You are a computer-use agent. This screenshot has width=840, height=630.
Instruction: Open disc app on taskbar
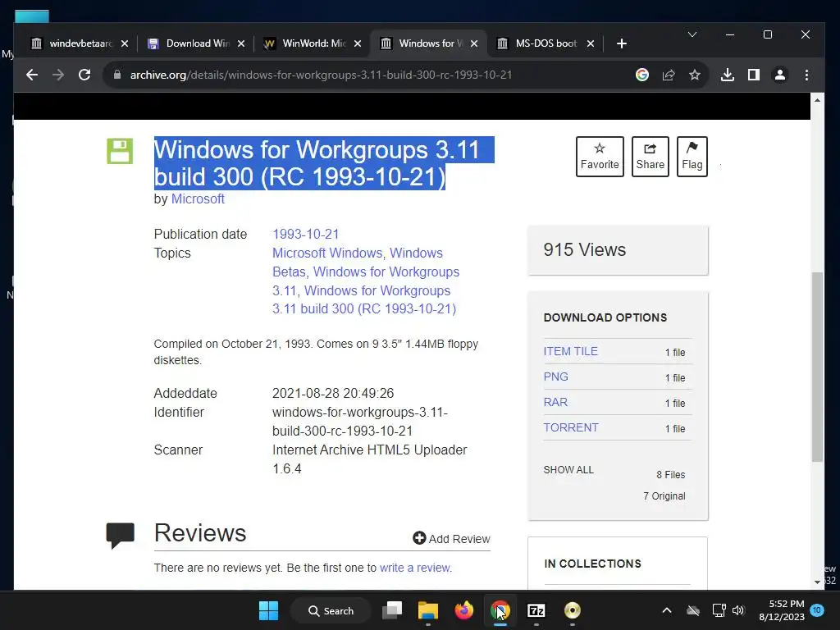click(572, 610)
